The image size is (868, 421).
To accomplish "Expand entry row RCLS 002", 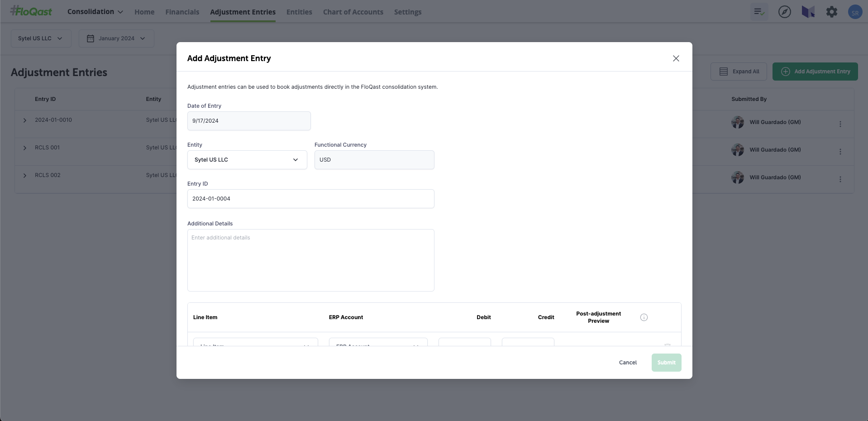I will [25, 176].
